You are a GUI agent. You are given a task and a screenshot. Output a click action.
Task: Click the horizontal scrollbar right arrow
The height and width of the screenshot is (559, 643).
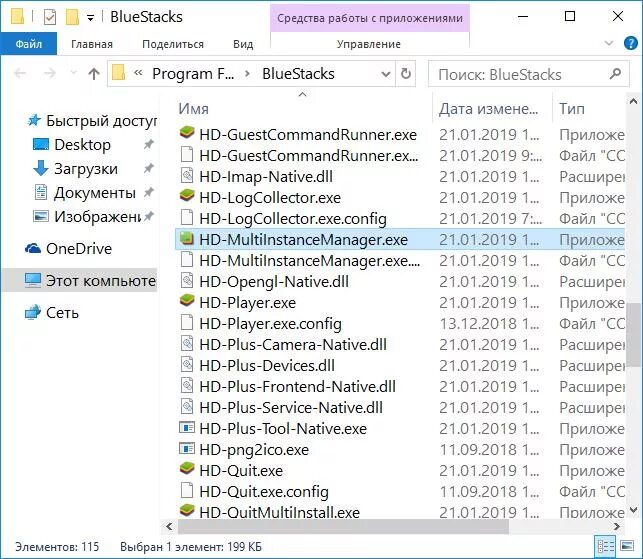tap(617, 526)
